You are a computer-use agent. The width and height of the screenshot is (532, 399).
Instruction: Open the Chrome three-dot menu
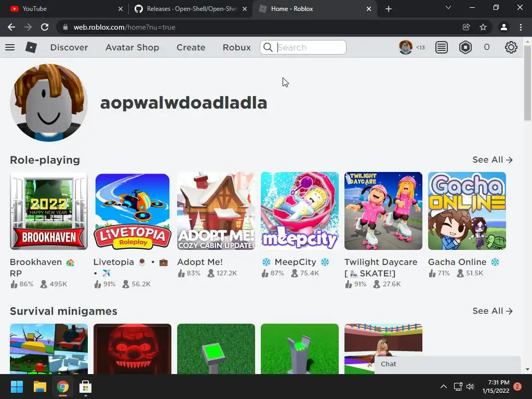[x=521, y=27]
